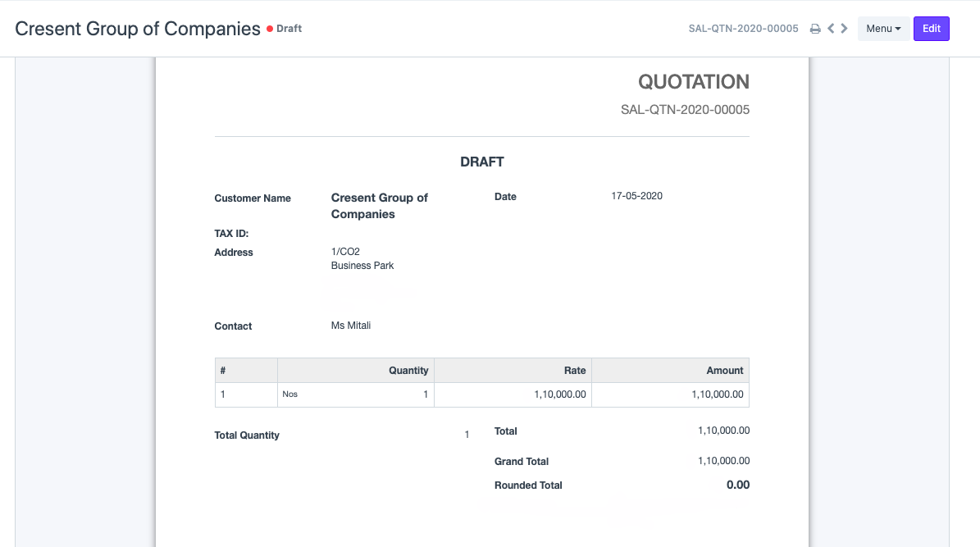Click the Draft status label in header
980x547 pixels.
click(x=289, y=29)
